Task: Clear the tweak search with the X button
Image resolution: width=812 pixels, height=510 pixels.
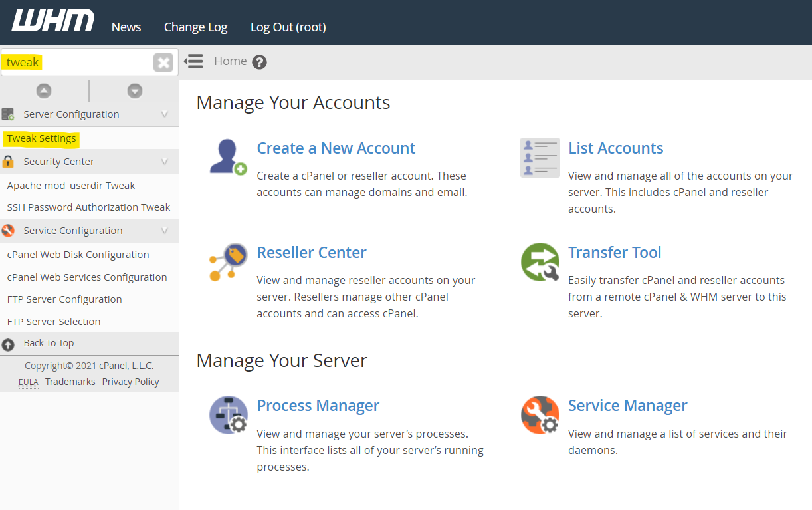Action: coord(163,63)
